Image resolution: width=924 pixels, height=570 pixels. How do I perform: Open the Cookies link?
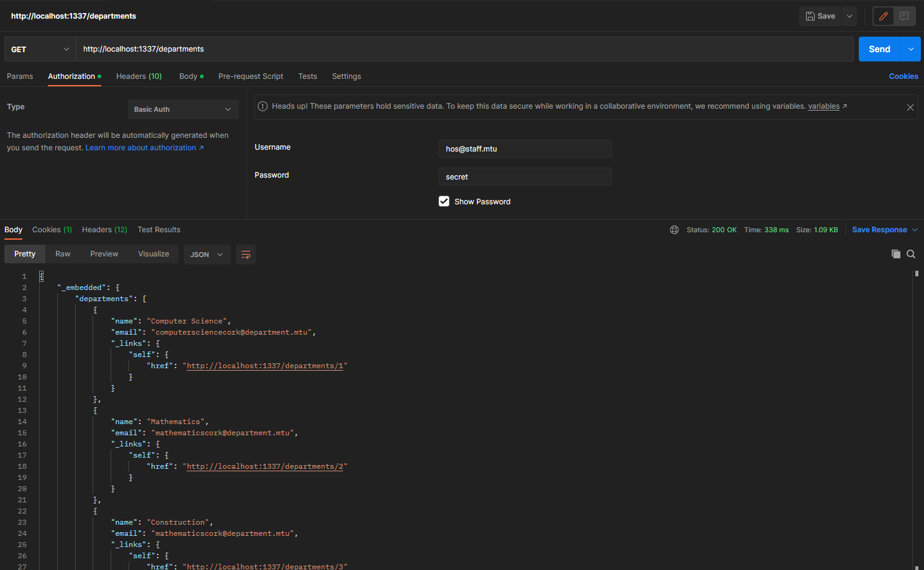904,76
